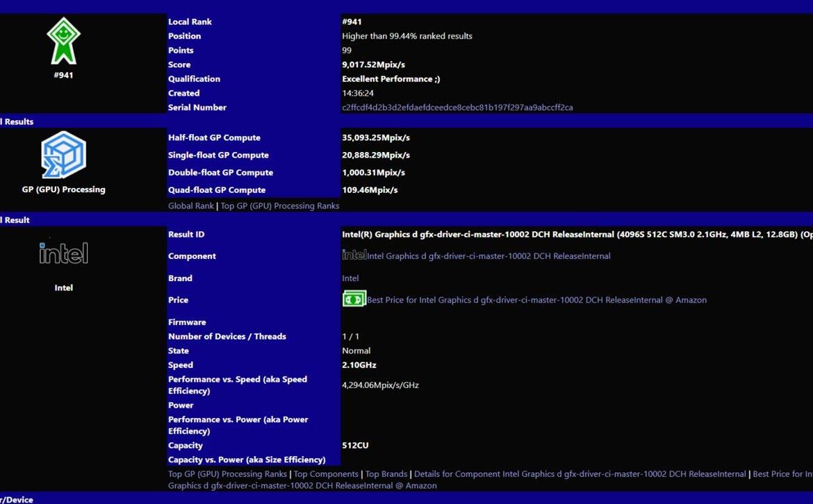Open Top GP Processing Ranks beside Global Rank
The image size is (813, 504).
pyautogui.click(x=279, y=206)
